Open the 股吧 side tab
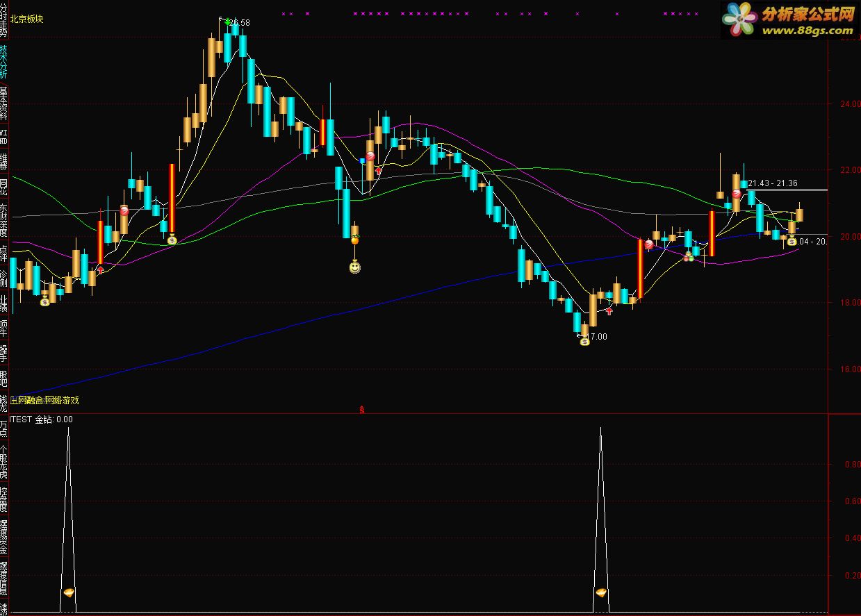This screenshot has width=861, height=616. pos(4,379)
